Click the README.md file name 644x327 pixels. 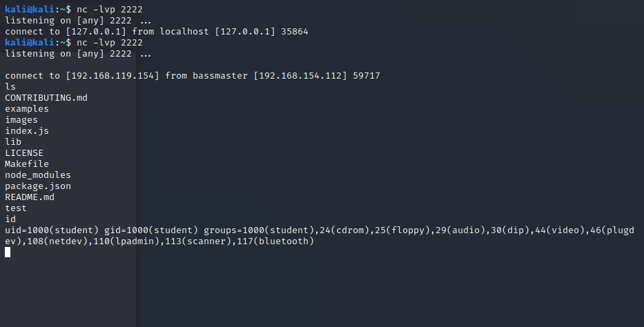point(30,197)
